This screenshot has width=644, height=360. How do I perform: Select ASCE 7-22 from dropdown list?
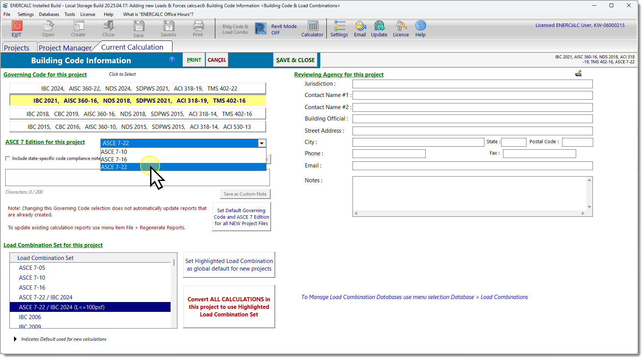pyautogui.click(x=183, y=167)
